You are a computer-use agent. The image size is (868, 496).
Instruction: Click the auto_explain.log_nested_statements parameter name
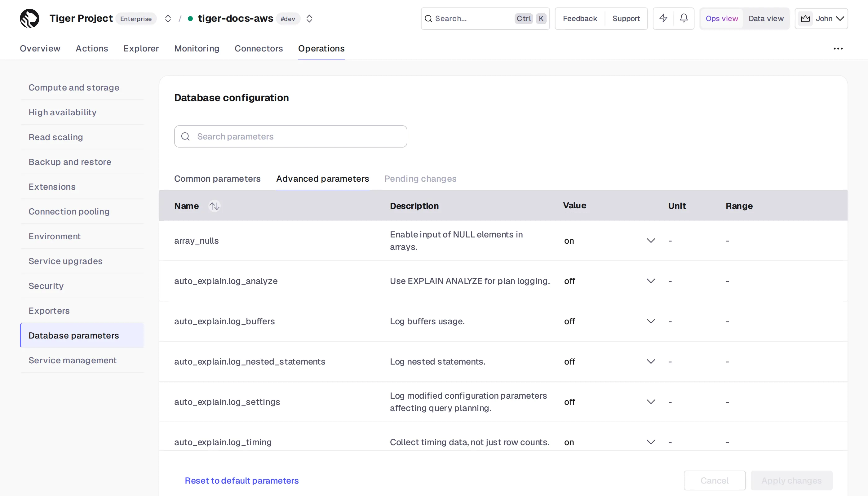coord(250,361)
